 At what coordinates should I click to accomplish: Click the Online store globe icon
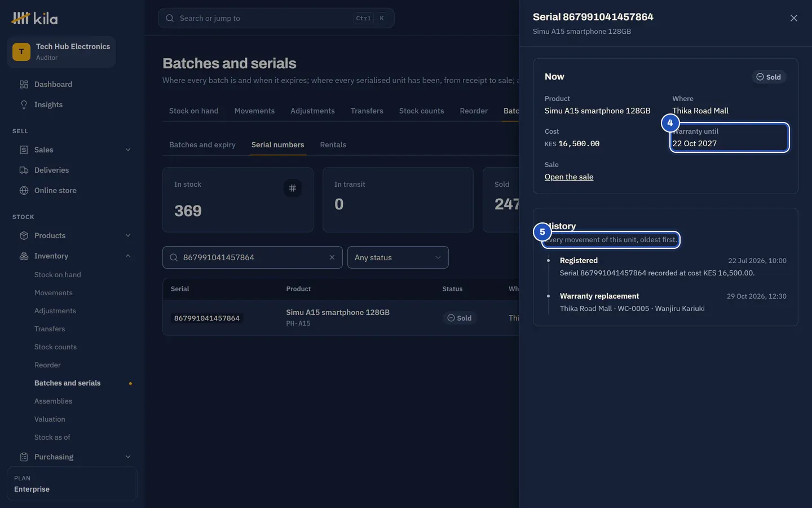24,191
